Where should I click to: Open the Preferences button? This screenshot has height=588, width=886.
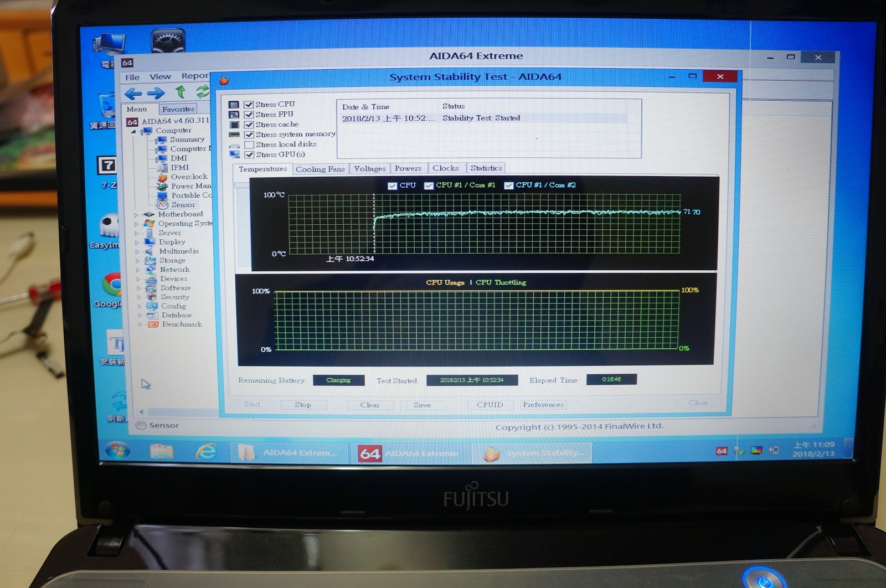(x=543, y=405)
